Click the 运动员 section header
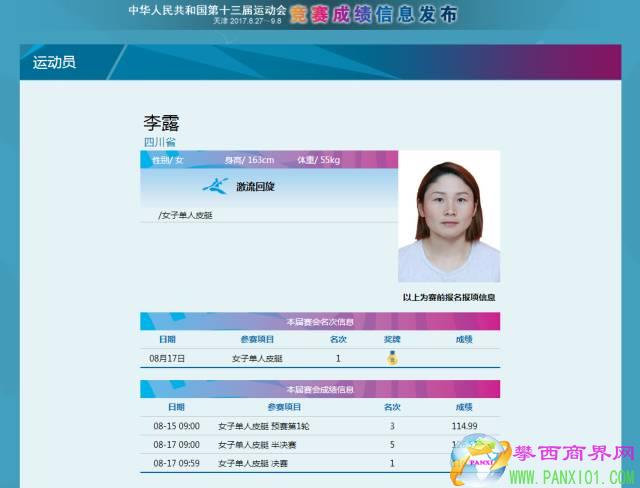This screenshot has width=640, height=488. [x=54, y=63]
